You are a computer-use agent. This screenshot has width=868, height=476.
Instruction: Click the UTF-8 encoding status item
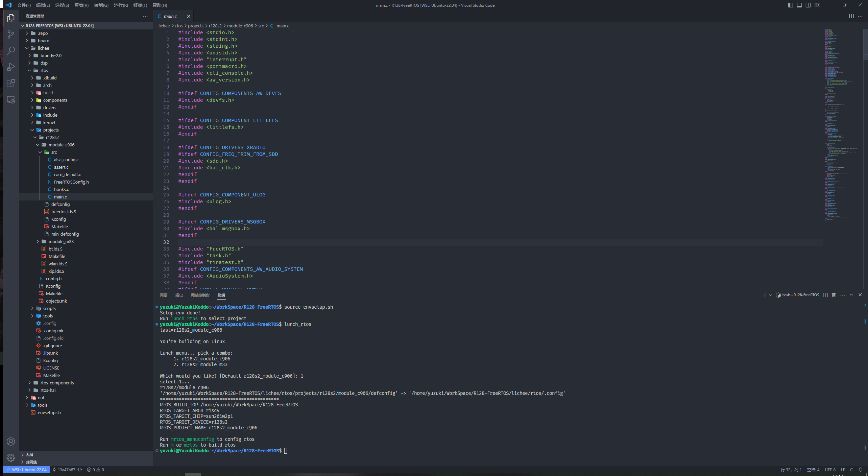pyautogui.click(x=830, y=470)
